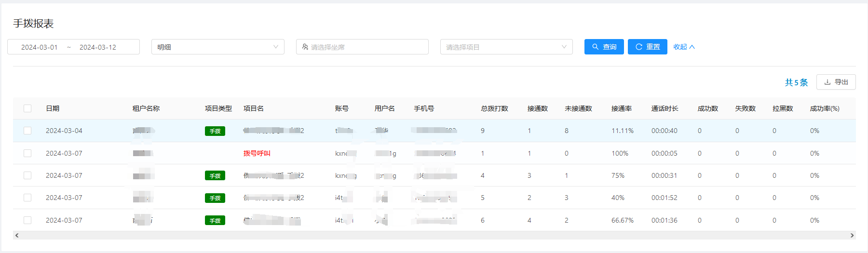Click the 成功率(%) column header
Screen dimensions: 868x253
[x=824, y=108]
